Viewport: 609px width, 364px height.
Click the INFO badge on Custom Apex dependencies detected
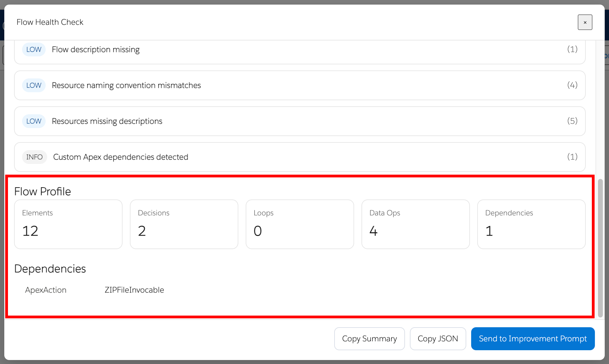[34, 157]
